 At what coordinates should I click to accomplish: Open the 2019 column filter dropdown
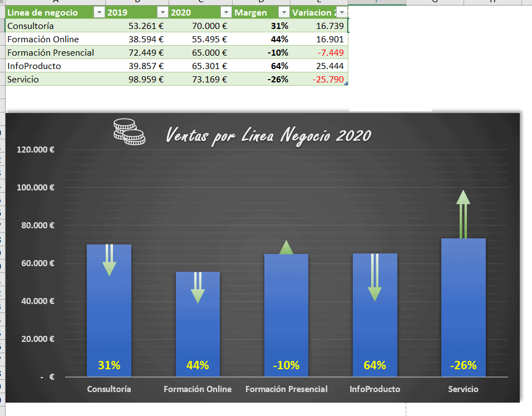162,13
